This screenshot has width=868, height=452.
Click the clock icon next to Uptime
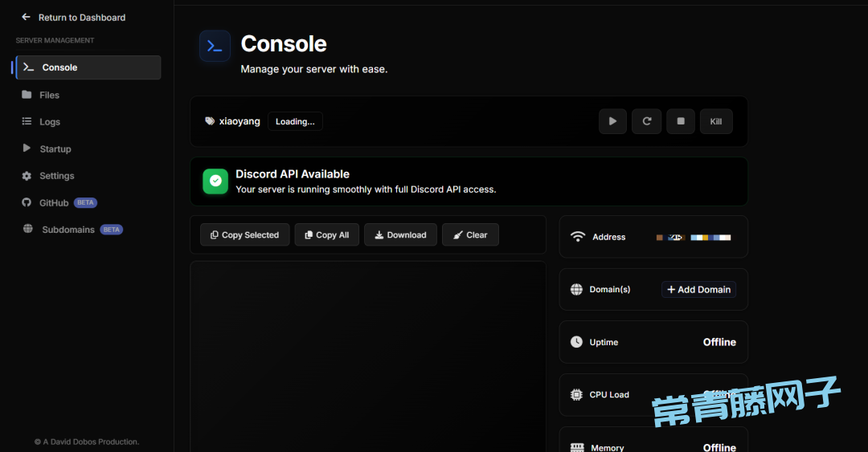click(x=576, y=342)
